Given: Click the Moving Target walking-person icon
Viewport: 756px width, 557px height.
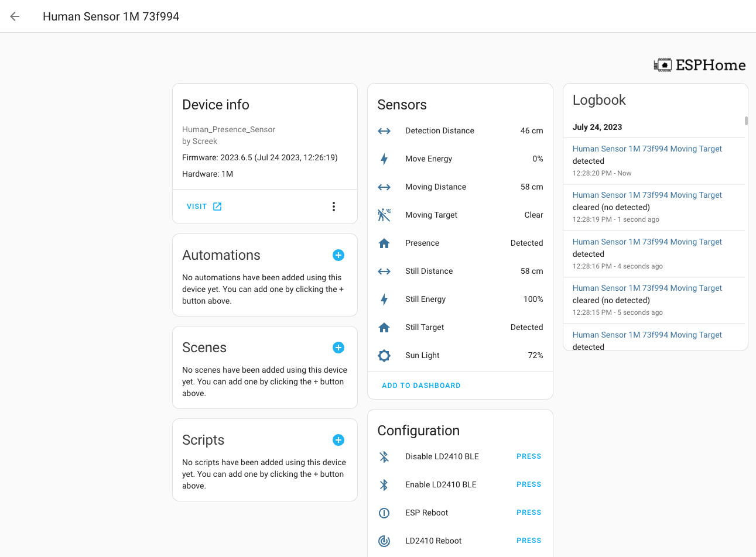Looking at the screenshot, I should (x=384, y=215).
